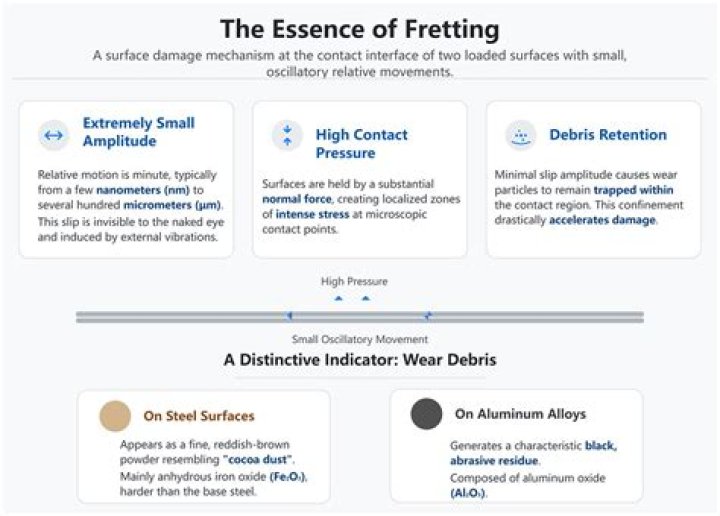Screen dimensions: 720x516
Task: Click the right oscillation arrow on the bar
Action: click(x=427, y=316)
